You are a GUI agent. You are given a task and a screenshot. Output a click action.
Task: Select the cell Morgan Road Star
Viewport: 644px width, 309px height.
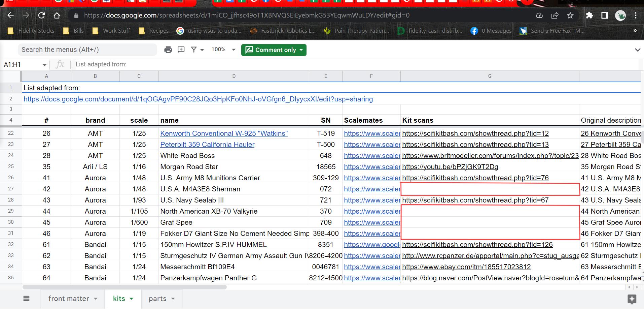[x=234, y=167]
